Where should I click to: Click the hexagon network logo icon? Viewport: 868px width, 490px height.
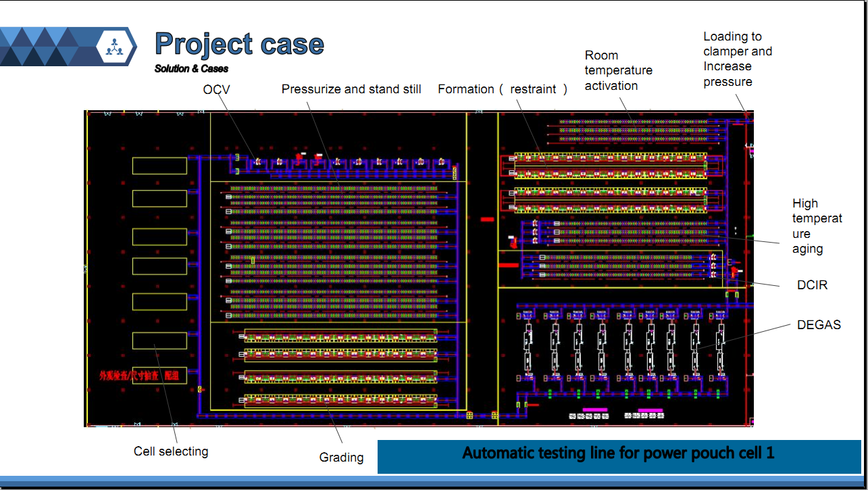pyautogui.click(x=113, y=47)
